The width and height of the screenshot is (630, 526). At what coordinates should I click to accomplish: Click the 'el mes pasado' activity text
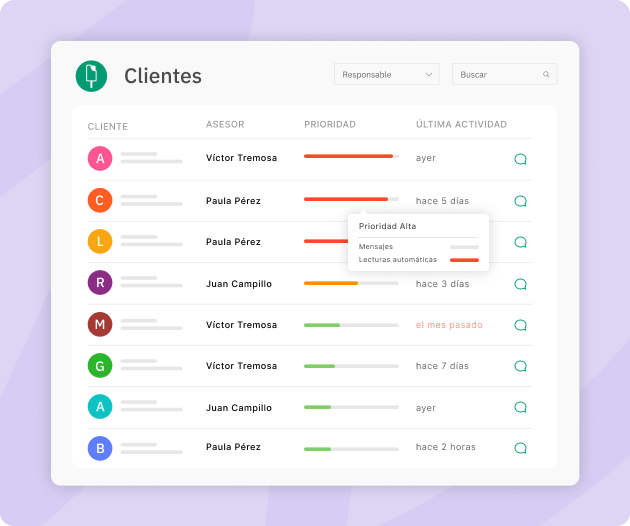(x=449, y=325)
